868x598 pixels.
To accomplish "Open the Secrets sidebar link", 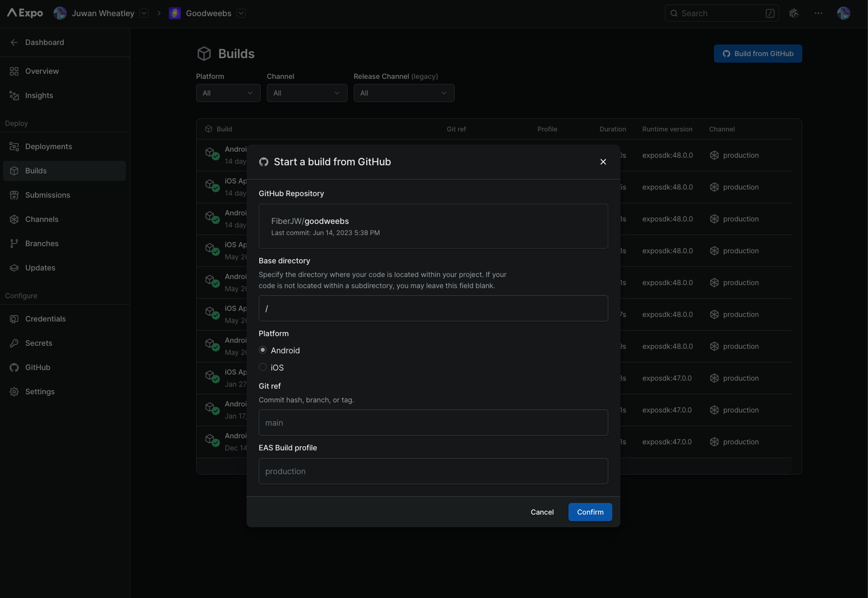I will coord(65,343).
